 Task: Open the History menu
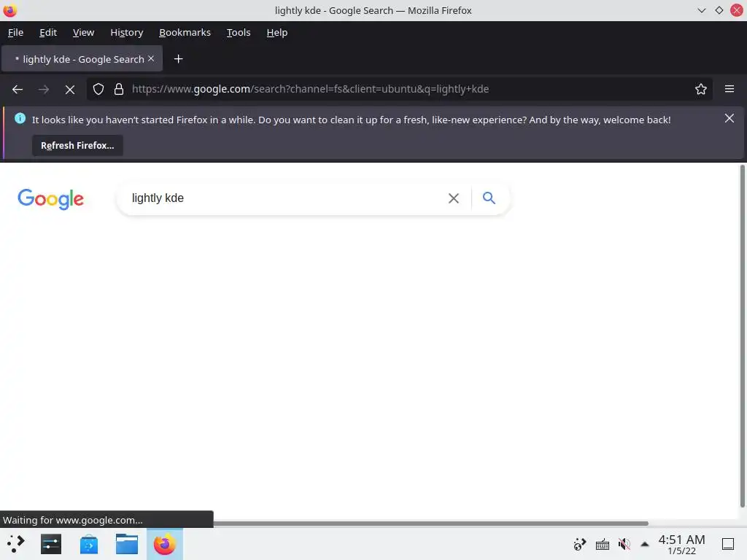pyautogui.click(x=127, y=32)
